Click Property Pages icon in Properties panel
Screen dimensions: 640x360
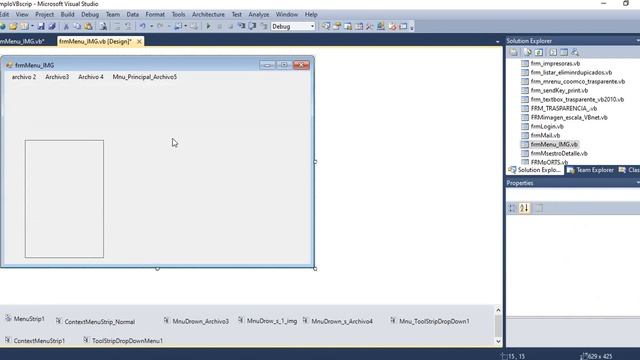539,208
